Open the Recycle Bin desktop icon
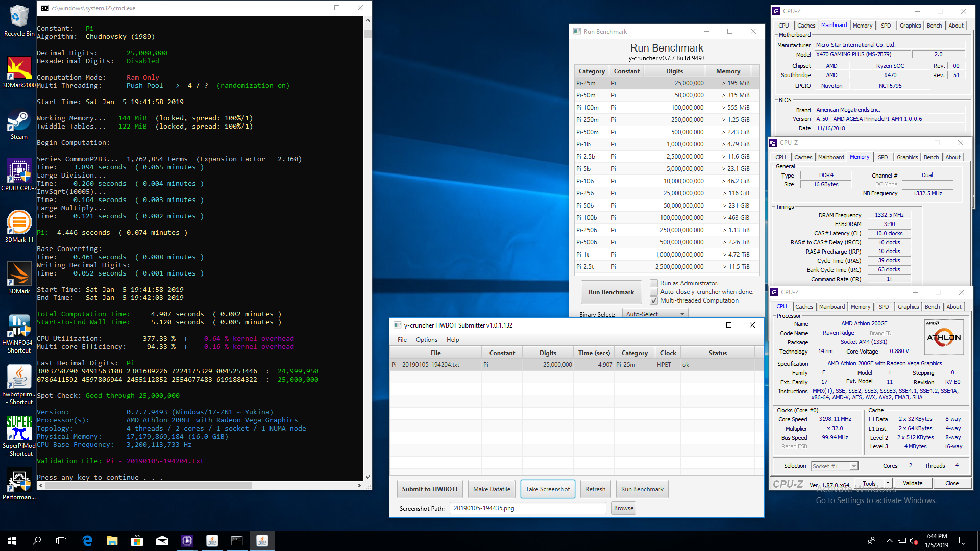The height and width of the screenshot is (551, 980). pyautogui.click(x=19, y=20)
